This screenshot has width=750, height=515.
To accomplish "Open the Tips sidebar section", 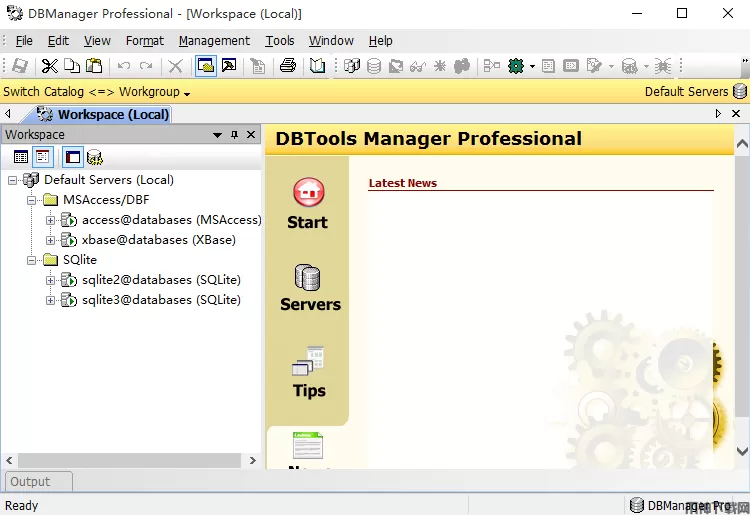I will [309, 372].
